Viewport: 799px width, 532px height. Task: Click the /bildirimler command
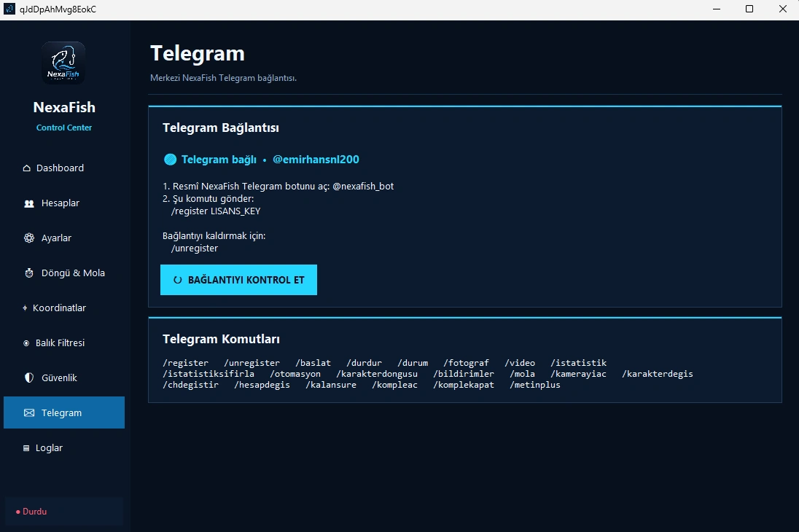tap(463, 374)
